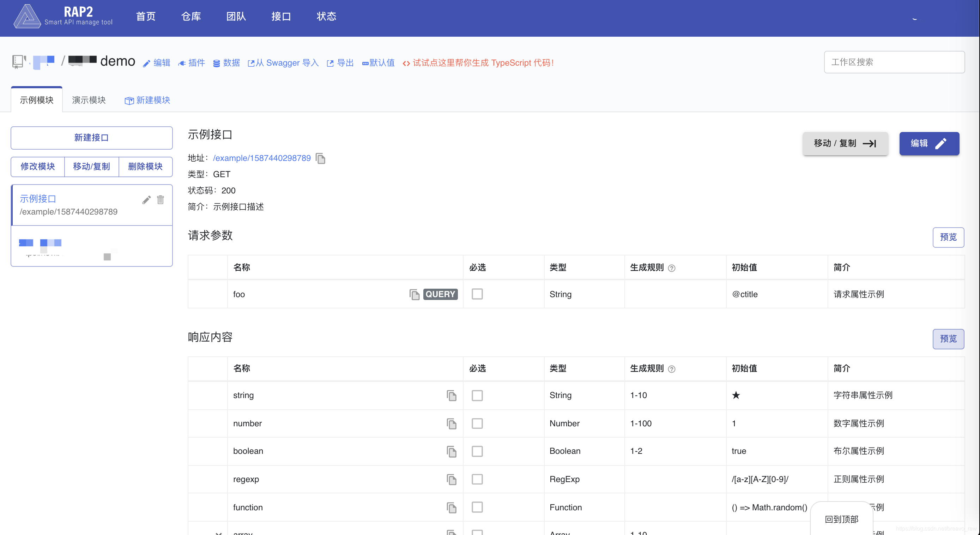This screenshot has height=535, width=980.
Task: Open 团队 in top navigation
Action: pos(236,16)
